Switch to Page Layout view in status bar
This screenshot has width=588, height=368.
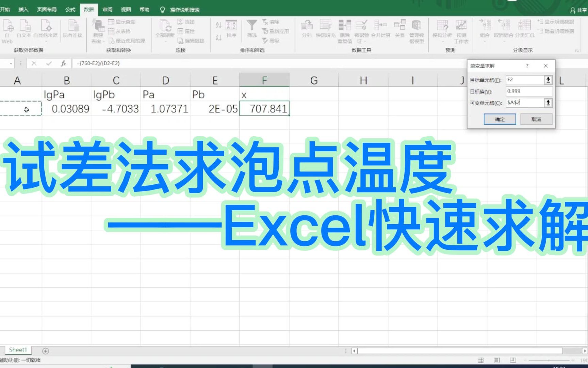497,360
